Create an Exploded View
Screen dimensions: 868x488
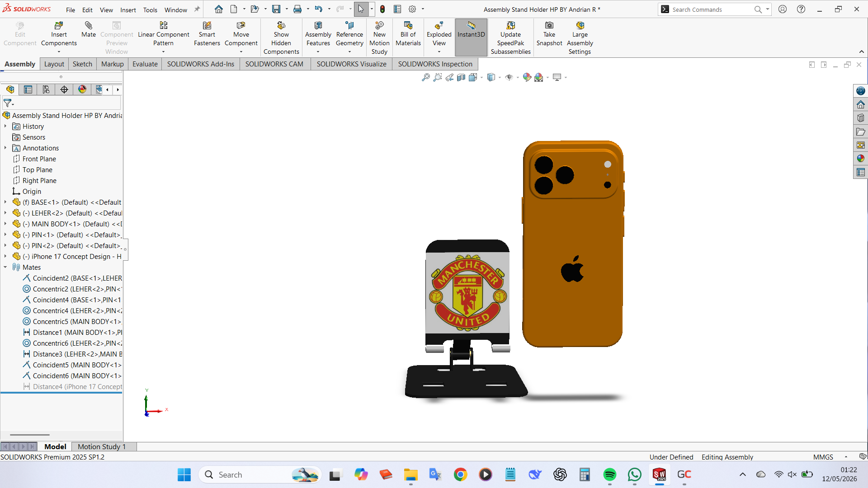(439, 34)
